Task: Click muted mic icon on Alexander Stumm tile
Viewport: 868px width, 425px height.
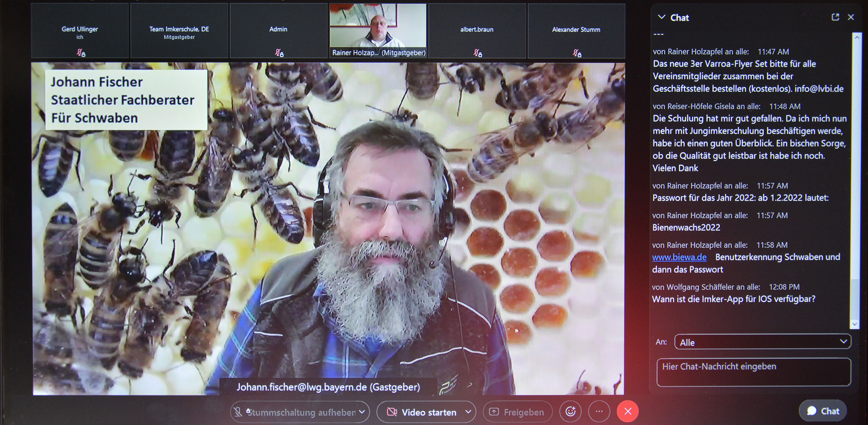Action: point(577,53)
